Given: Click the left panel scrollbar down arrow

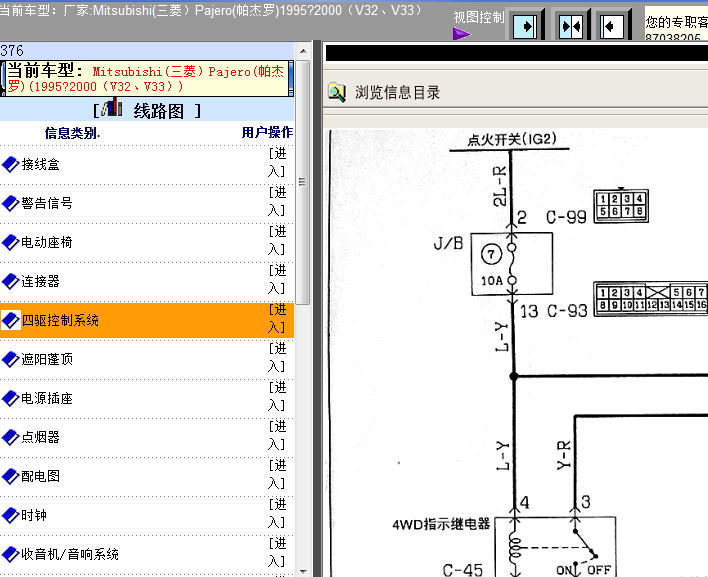Looking at the screenshot, I should pos(303,571).
